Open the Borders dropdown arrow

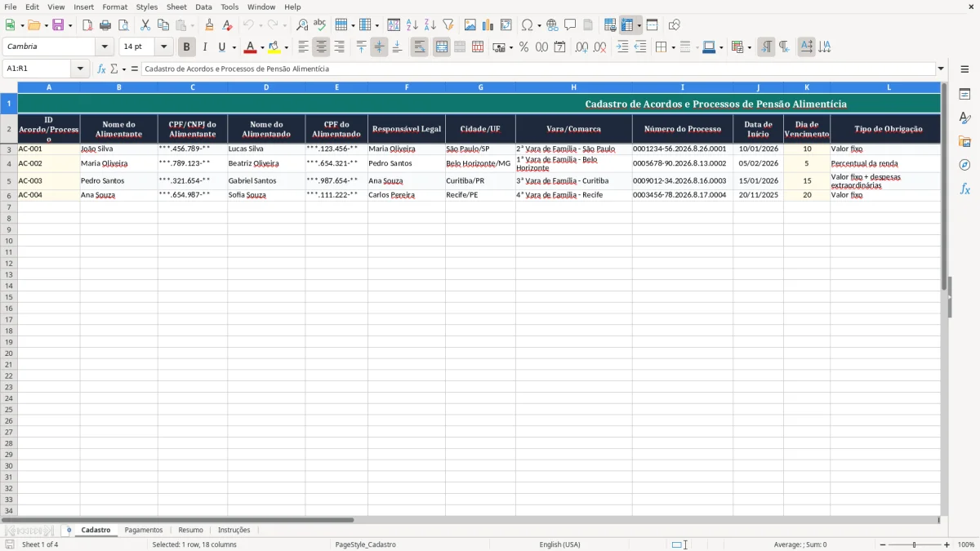[673, 47]
